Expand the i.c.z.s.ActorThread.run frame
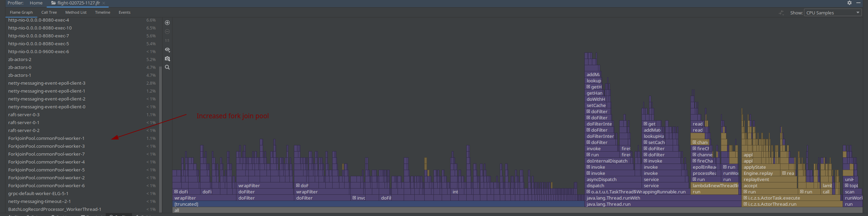Screen dimensions: 868x216 pos(745,204)
